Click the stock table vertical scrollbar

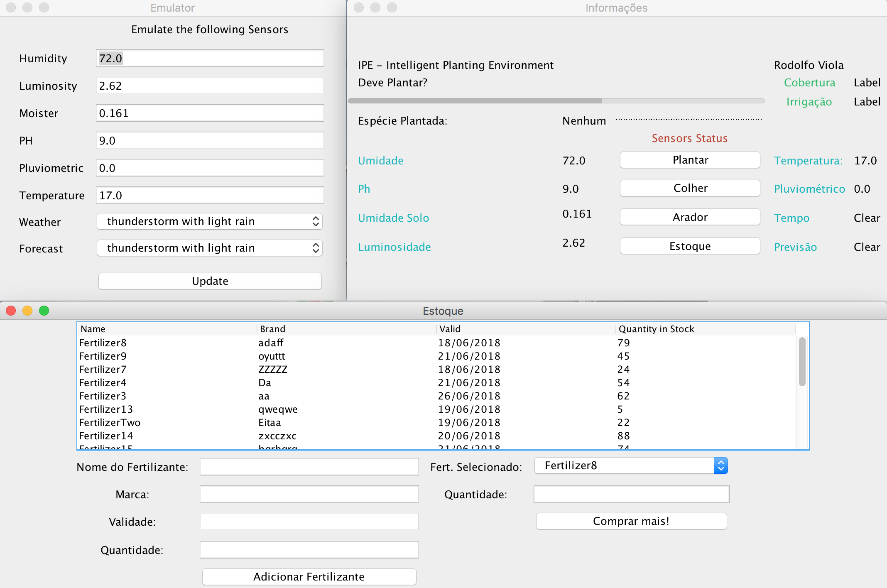coord(802,392)
